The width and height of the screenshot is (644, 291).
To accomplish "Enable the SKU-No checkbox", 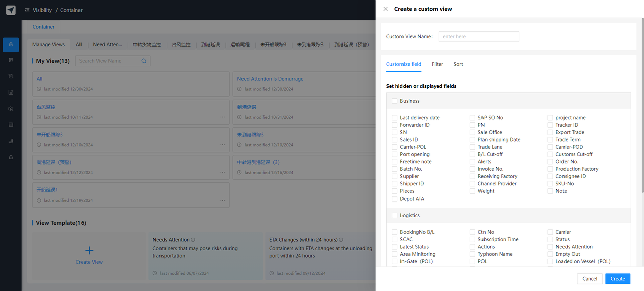I will click(x=550, y=184).
